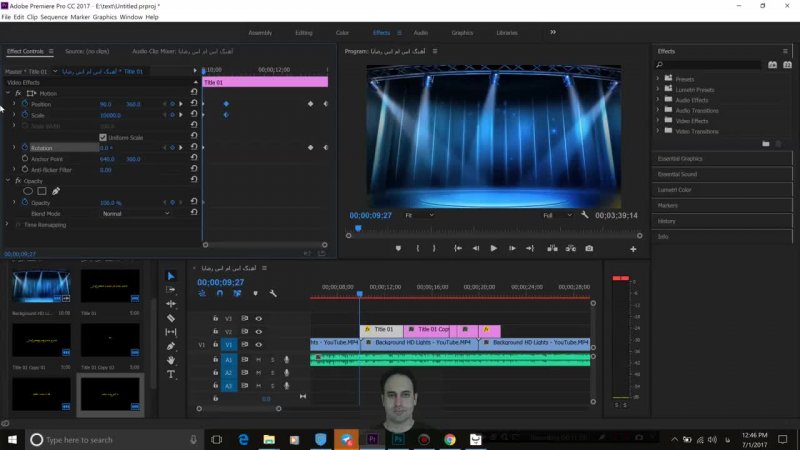Hide the V2 track output
The width and height of the screenshot is (800, 450).
(x=258, y=332)
